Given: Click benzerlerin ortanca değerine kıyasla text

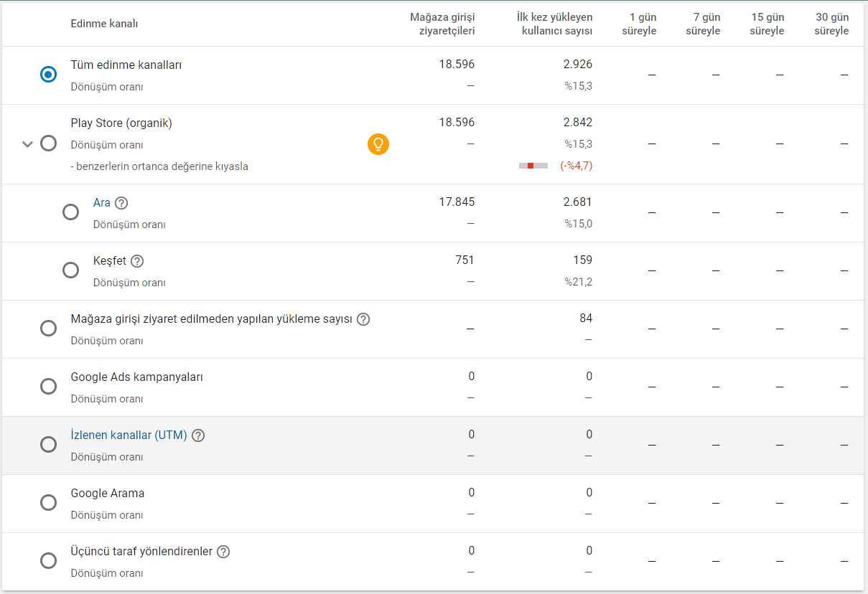Looking at the screenshot, I should pyautogui.click(x=159, y=166).
